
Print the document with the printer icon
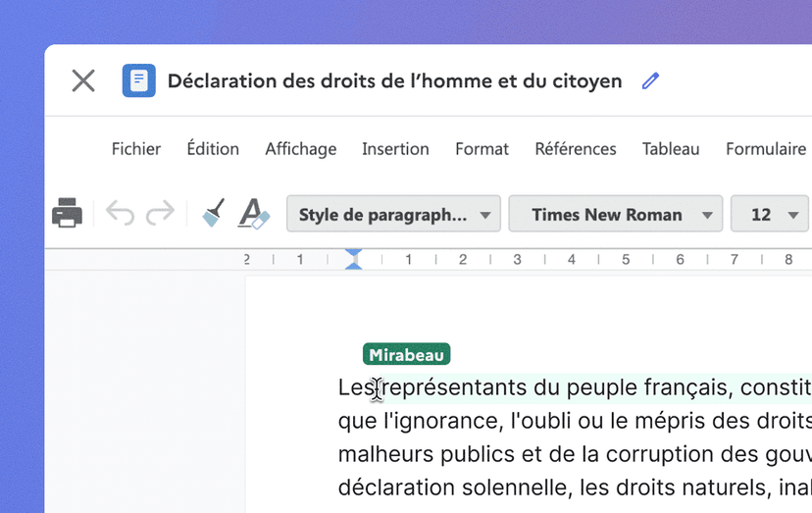coord(67,213)
